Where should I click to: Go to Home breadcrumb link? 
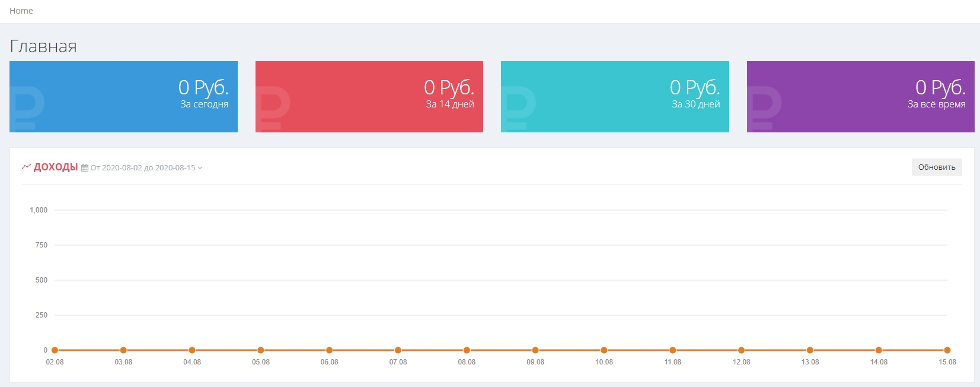tap(21, 11)
